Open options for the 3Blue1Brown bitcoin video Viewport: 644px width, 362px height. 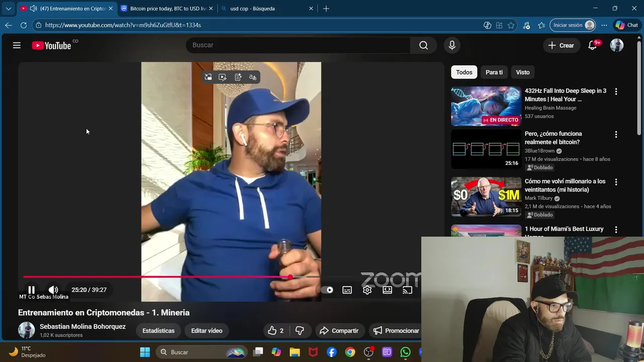coord(616,134)
